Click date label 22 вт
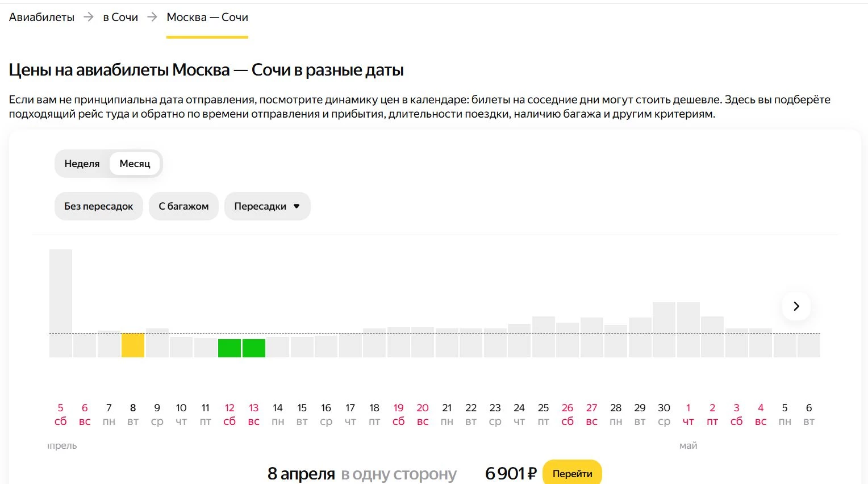 tap(471, 415)
